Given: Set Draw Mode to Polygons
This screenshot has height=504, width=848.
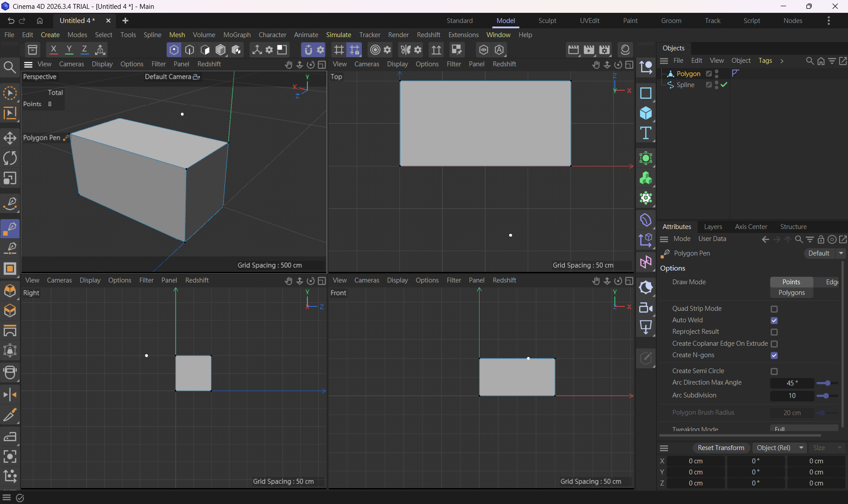Looking at the screenshot, I should (x=791, y=293).
